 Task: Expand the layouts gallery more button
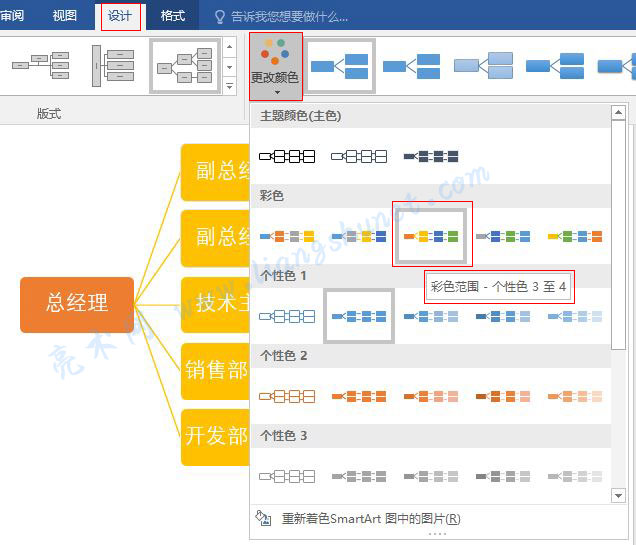[230, 86]
